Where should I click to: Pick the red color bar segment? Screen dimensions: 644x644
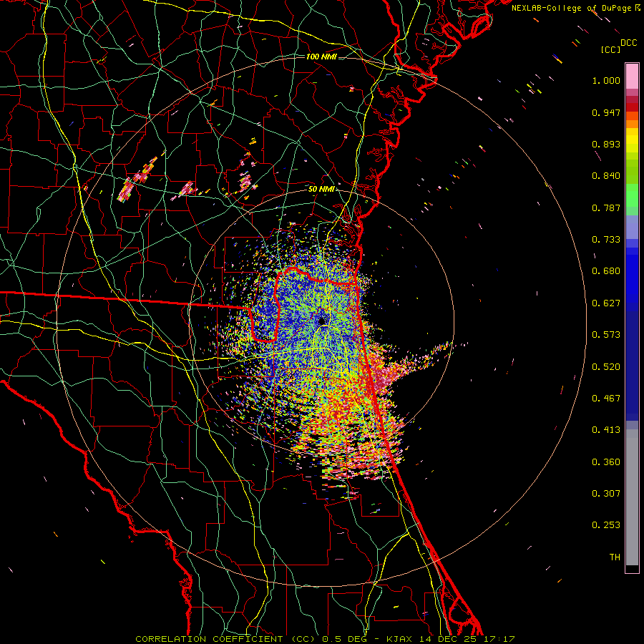point(632,107)
